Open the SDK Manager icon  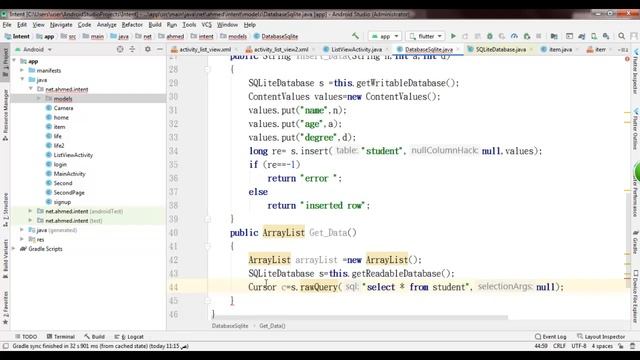point(606,36)
